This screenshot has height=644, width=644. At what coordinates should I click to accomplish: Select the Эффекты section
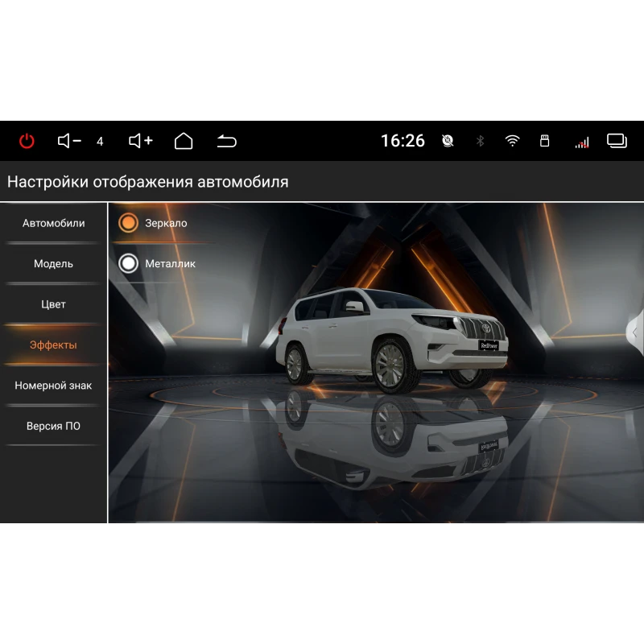pyautogui.click(x=53, y=345)
